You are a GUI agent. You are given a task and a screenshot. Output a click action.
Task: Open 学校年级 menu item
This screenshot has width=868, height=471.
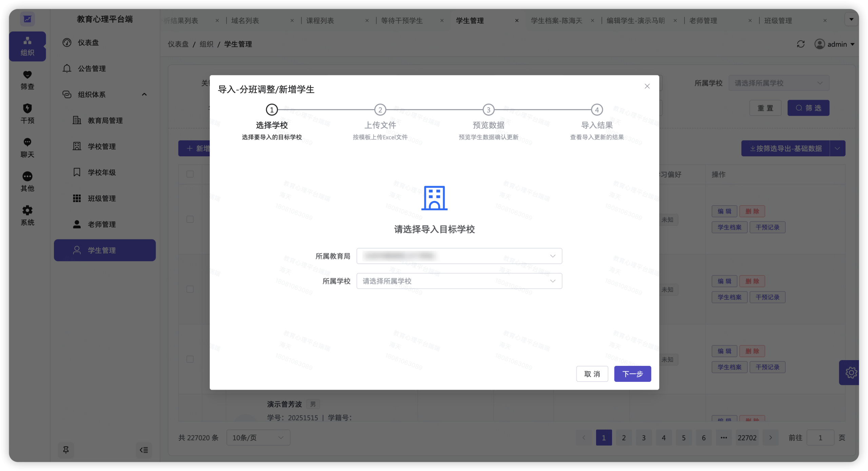104,172
